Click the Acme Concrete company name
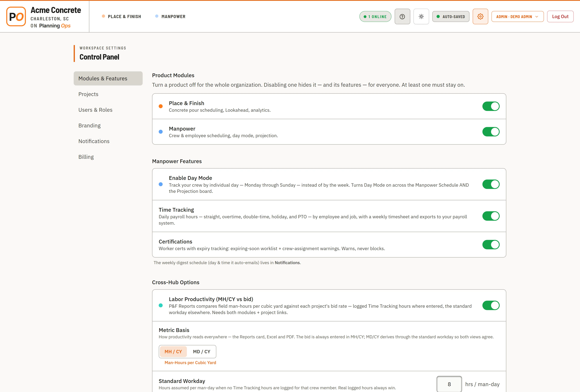Viewport: 580px width, 392px height. pos(56,10)
